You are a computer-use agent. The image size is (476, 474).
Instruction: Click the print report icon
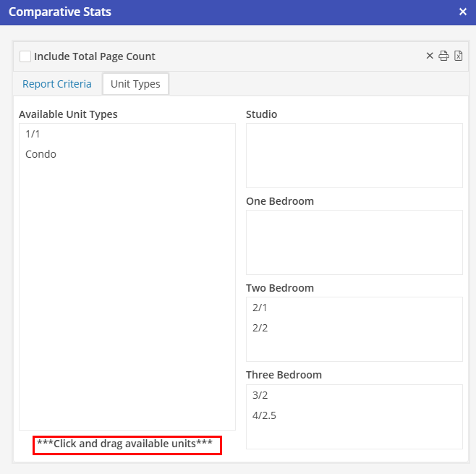pyautogui.click(x=444, y=56)
